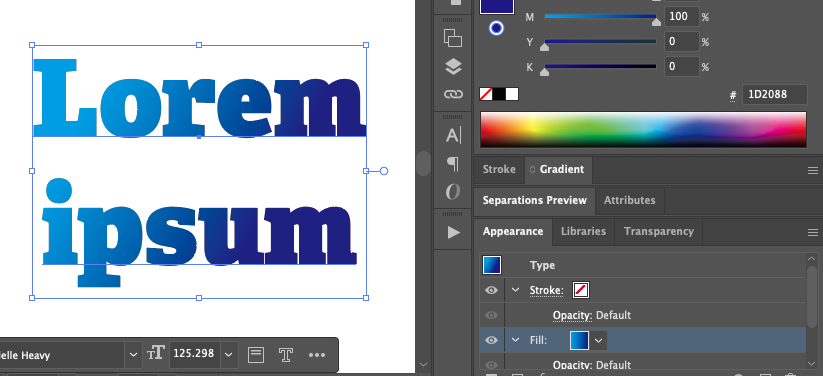Switch to the Libraries tab
The image size is (823, 376).
(583, 232)
